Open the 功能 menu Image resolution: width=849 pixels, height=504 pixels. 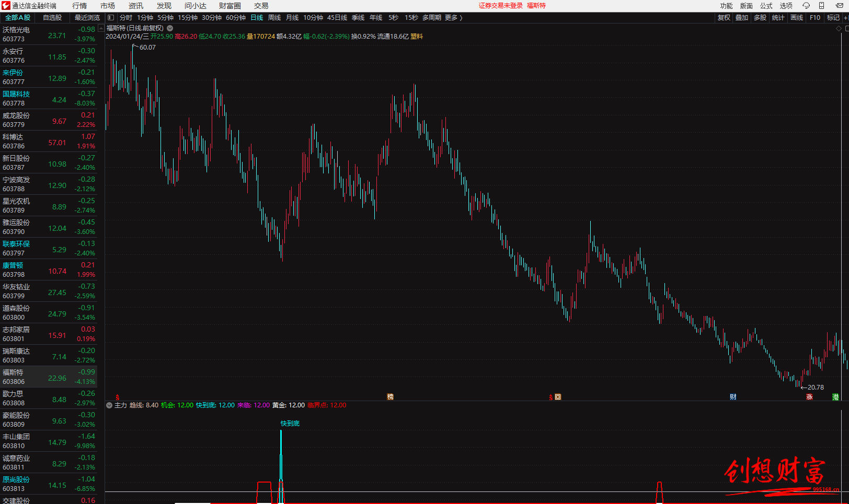(726, 6)
